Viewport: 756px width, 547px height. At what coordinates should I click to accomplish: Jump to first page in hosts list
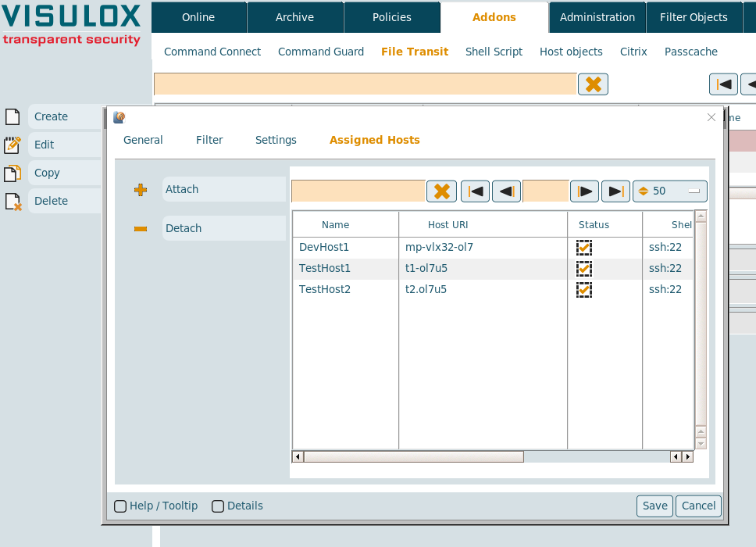point(475,191)
